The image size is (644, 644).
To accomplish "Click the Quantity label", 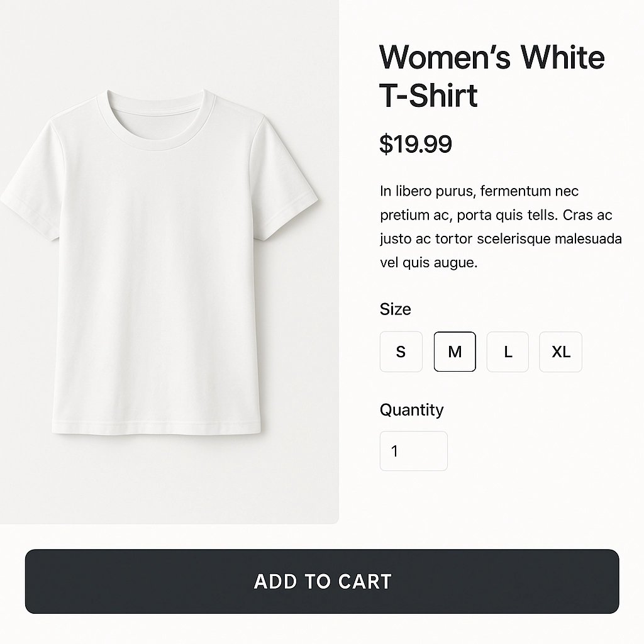I will (411, 410).
